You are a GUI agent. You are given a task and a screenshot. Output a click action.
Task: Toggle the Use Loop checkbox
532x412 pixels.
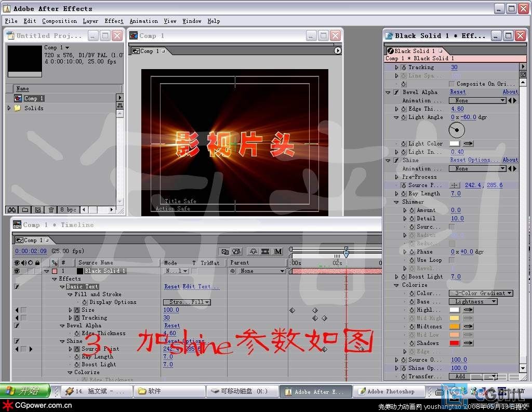pos(451,260)
